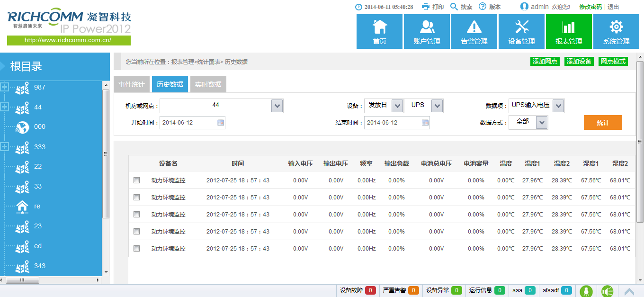
Task: Click the 时间 column header
Action: [238, 163]
